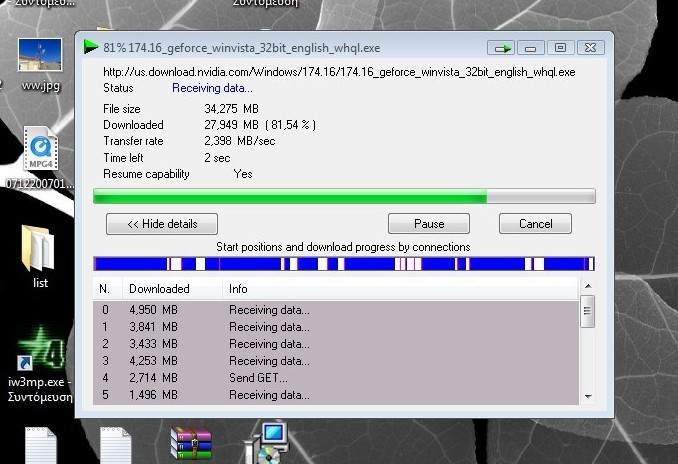Click the Receiving data... status text at top
The height and width of the screenshot is (464, 678).
point(212,88)
